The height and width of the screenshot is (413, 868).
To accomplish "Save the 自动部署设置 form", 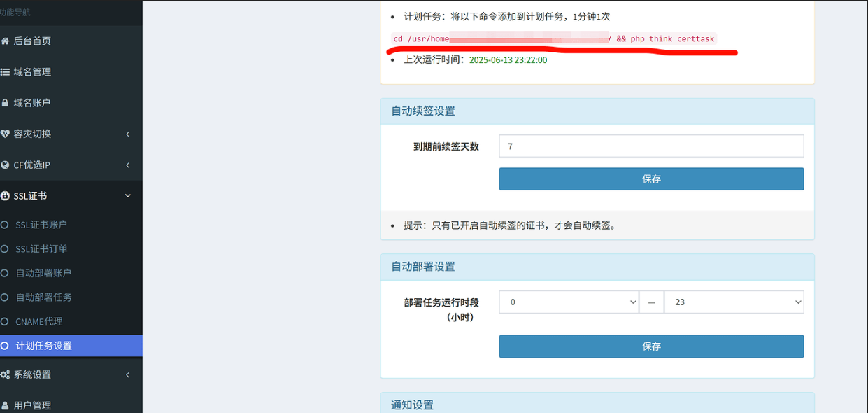I will [x=650, y=346].
